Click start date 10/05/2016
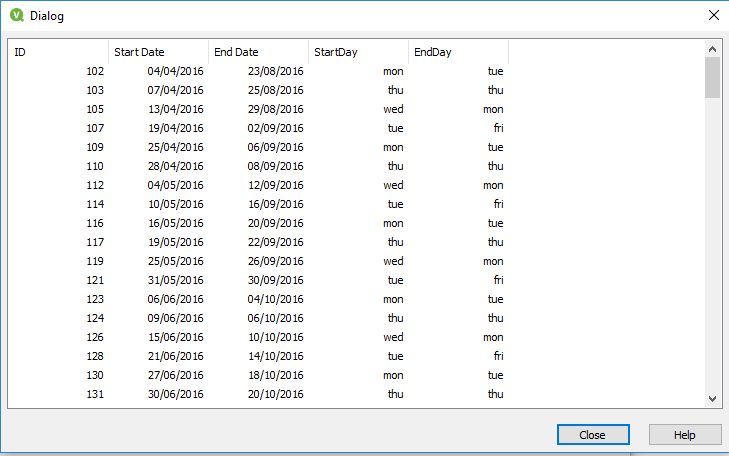Screen dimensions: 729x456 click(176, 204)
